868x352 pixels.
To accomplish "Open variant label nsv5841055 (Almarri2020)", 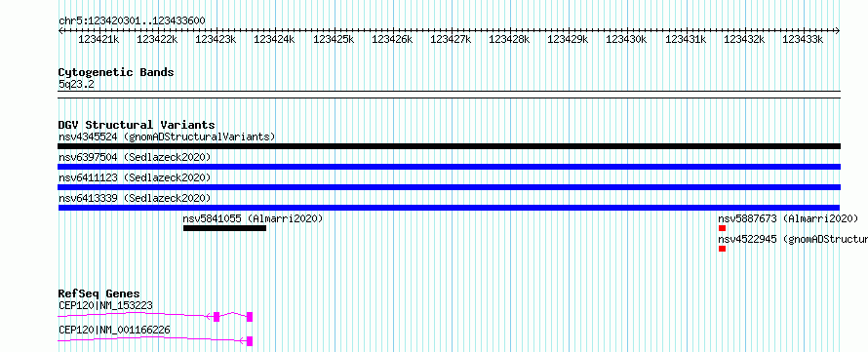I will tap(253, 218).
